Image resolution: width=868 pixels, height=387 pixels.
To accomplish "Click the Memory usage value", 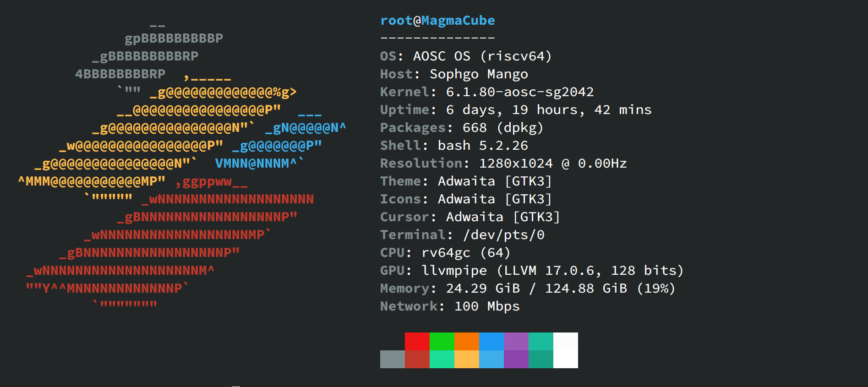I will (x=560, y=289).
